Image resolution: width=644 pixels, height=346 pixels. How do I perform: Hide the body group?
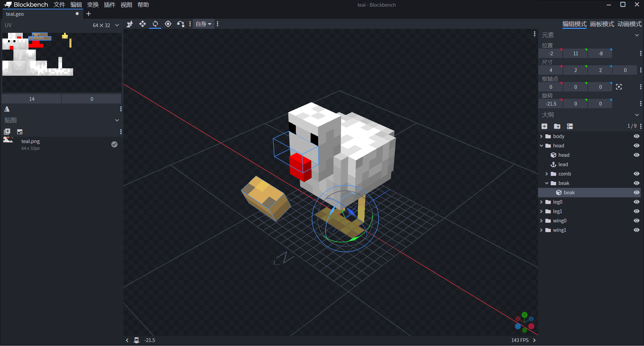[636, 136]
